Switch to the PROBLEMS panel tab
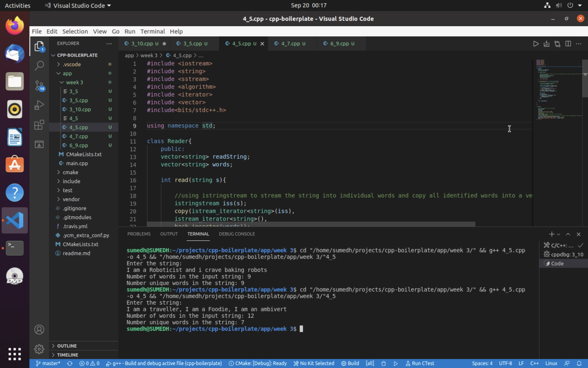This screenshot has width=588, height=368. 139,234
